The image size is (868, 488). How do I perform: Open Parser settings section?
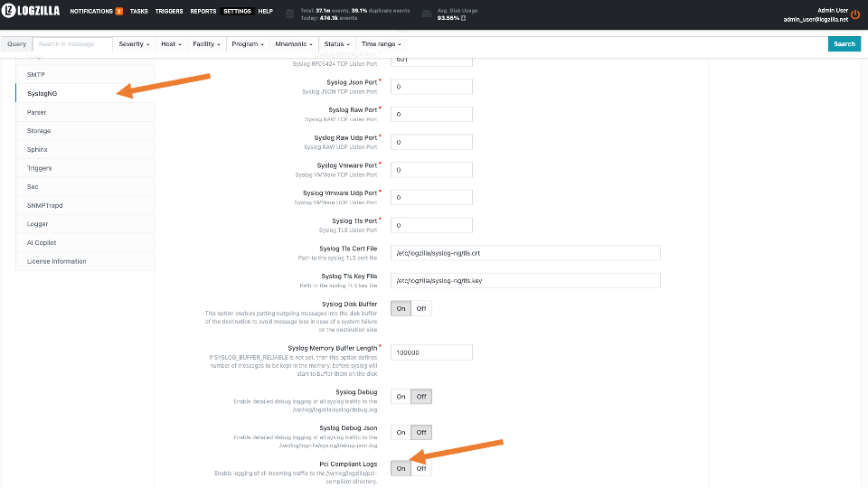point(85,112)
